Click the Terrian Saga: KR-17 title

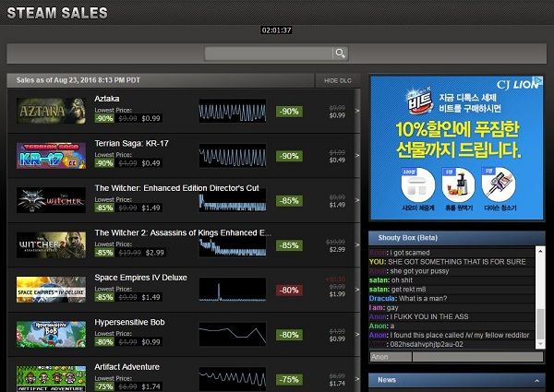[131, 144]
